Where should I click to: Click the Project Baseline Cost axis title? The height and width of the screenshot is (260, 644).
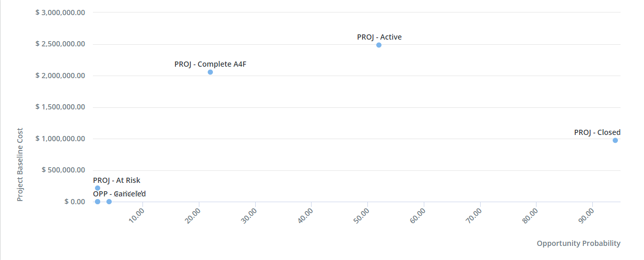[x=20, y=165]
